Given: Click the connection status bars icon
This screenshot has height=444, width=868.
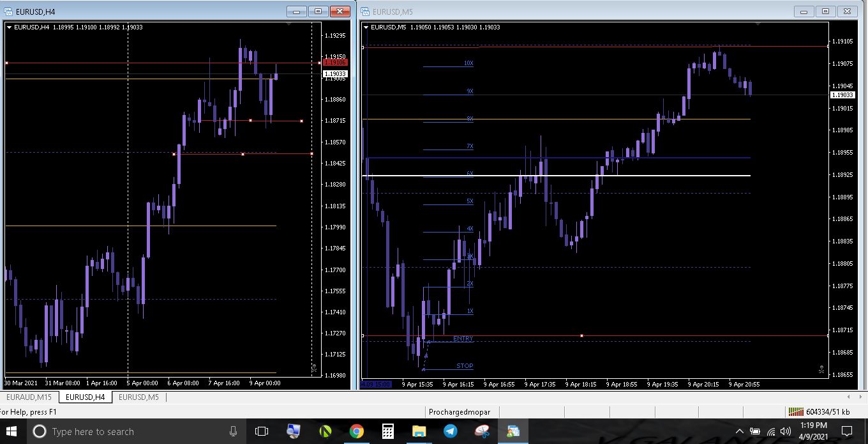Looking at the screenshot, I should click(x=795, y=412).
